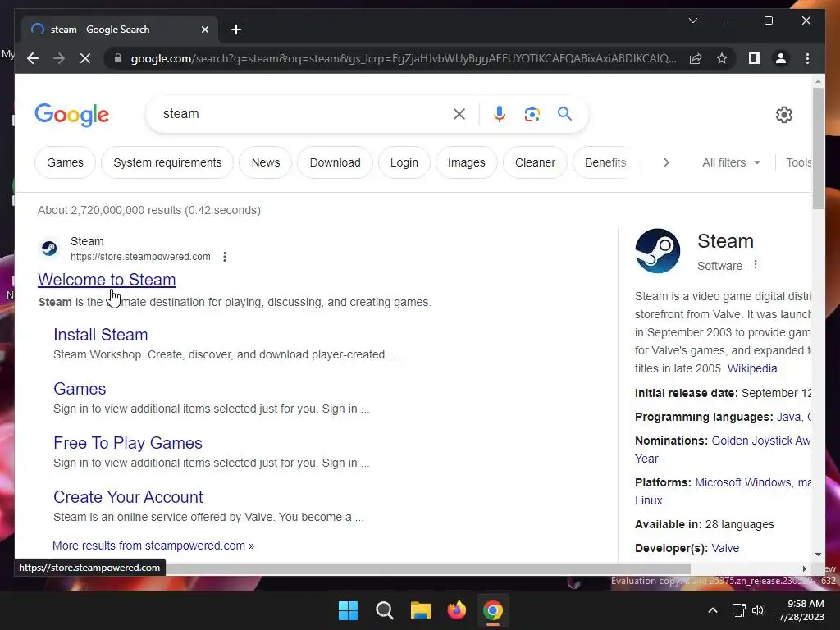Go to Google home via the logo

coord(72,115)
